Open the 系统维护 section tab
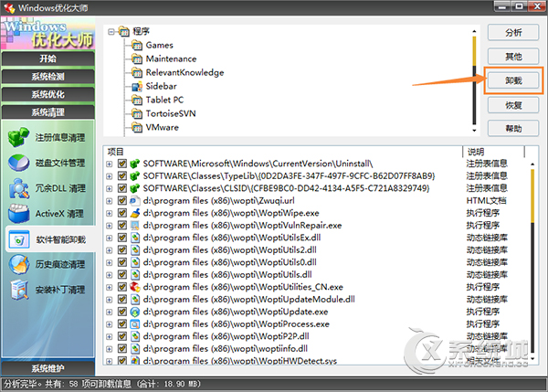Screen dimensions: 548x392 coord(47,368)
